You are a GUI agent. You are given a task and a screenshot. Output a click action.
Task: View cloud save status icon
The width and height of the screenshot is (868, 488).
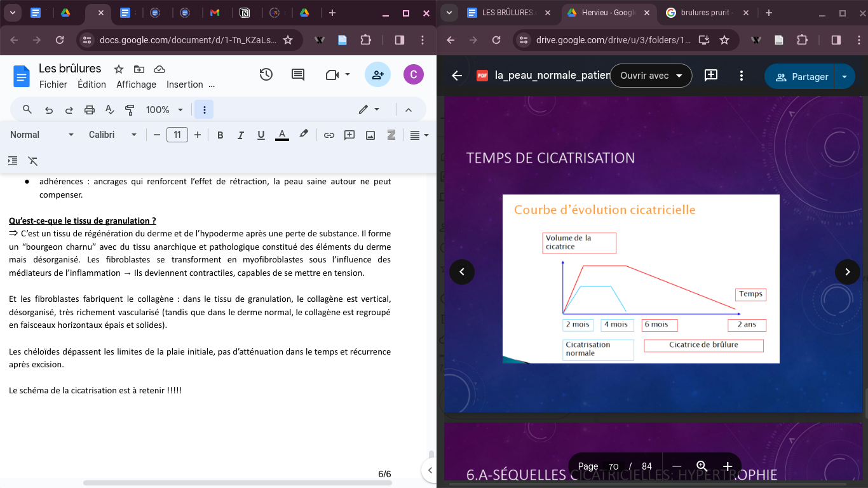[x=159, y=69]
